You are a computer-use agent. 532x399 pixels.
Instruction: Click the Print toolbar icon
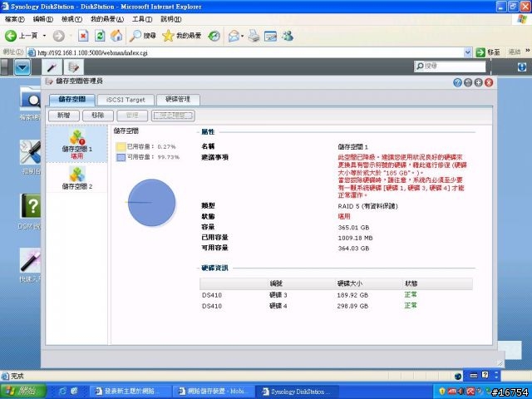point(254,36)
